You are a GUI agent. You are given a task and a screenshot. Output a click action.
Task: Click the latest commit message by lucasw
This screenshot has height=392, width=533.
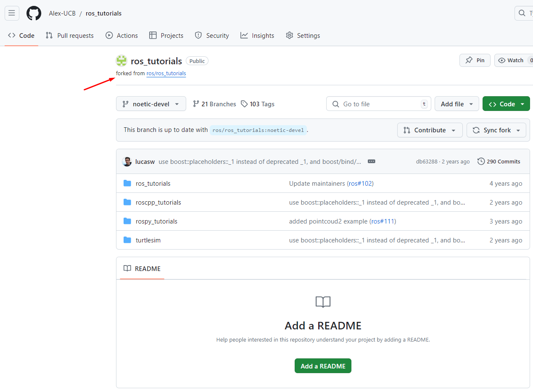click(x=260, y=161)
